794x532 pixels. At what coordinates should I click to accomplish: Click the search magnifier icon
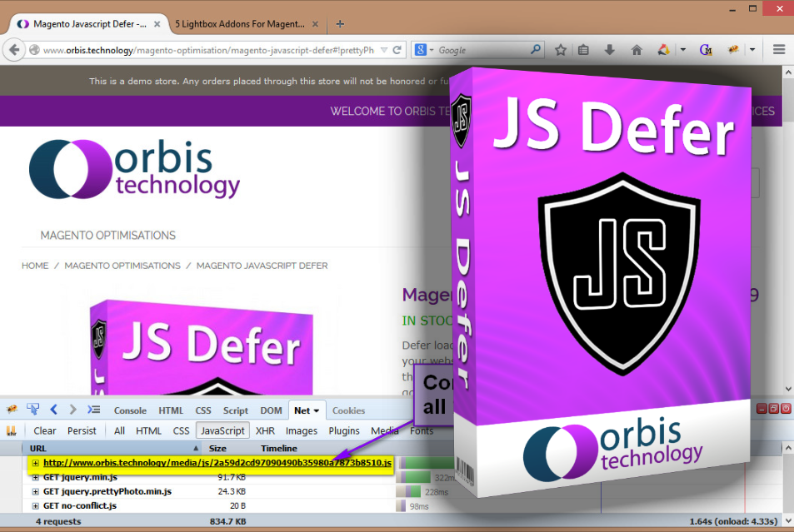click(x=535, y=50)
